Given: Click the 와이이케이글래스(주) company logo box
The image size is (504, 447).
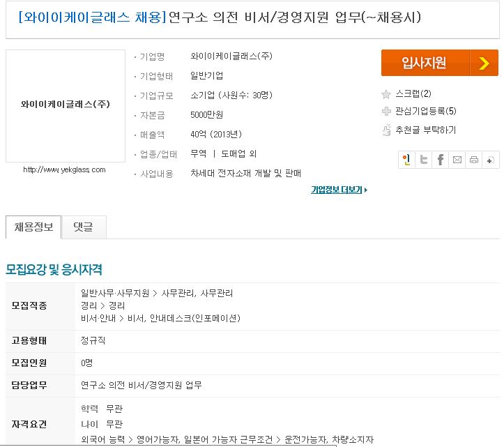Looking at the screenshot, I should pyautogui.click(x=66, y=106).
